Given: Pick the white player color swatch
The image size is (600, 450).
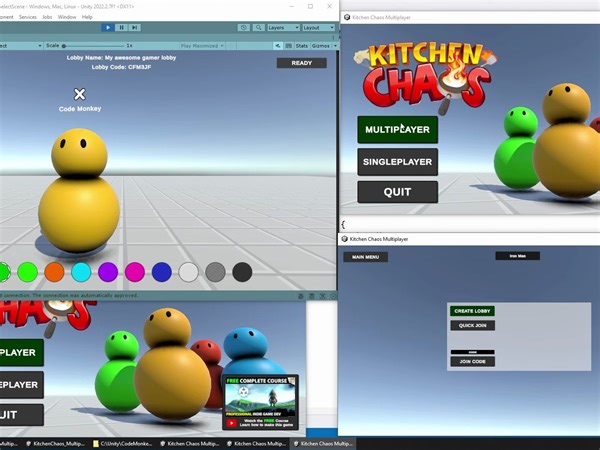Looking at the screenshot, I should click(189, 272).
